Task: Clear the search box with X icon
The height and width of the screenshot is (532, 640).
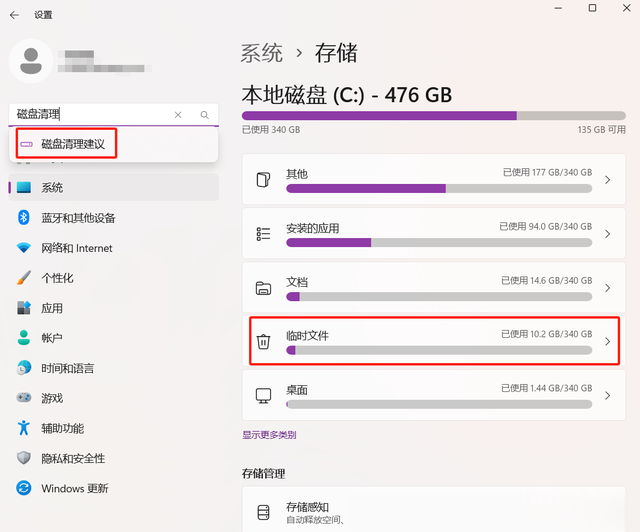Action: (x=178, y=115)
